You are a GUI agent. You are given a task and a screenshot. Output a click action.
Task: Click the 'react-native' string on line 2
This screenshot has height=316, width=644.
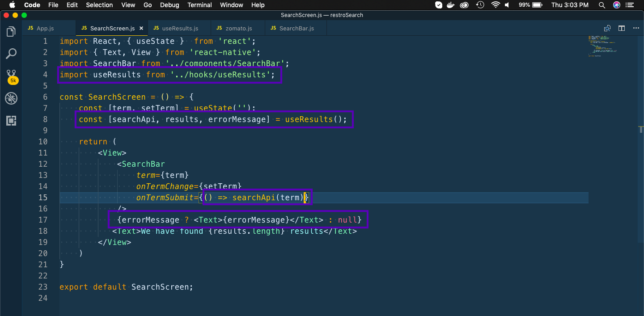coord(222,52)
